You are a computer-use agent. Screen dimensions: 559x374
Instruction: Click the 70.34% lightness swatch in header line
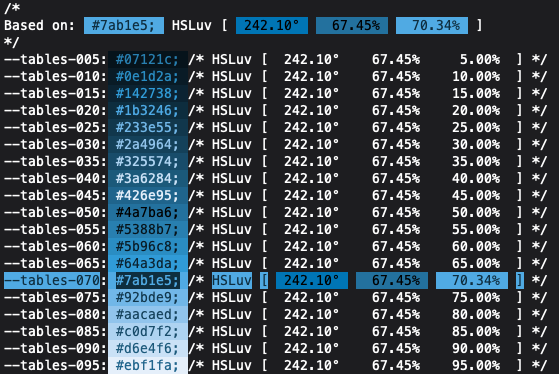click(x=432, y=26)
